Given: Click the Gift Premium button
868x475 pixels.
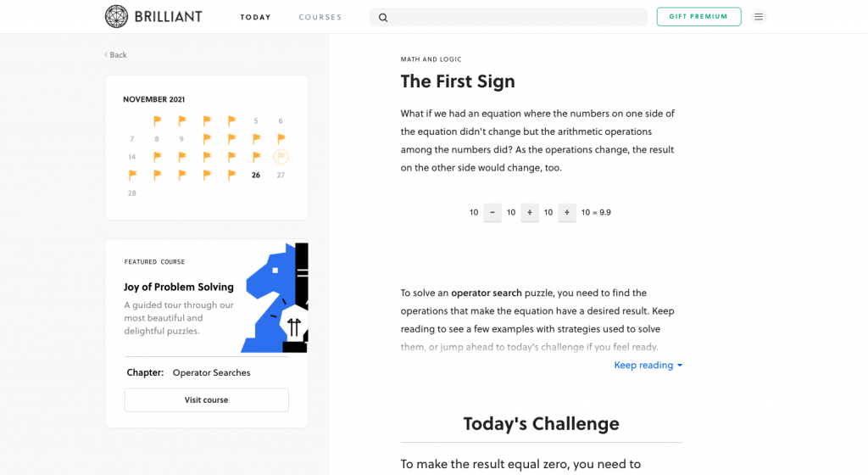Looking at the screenshot, I should coord(698,17).
